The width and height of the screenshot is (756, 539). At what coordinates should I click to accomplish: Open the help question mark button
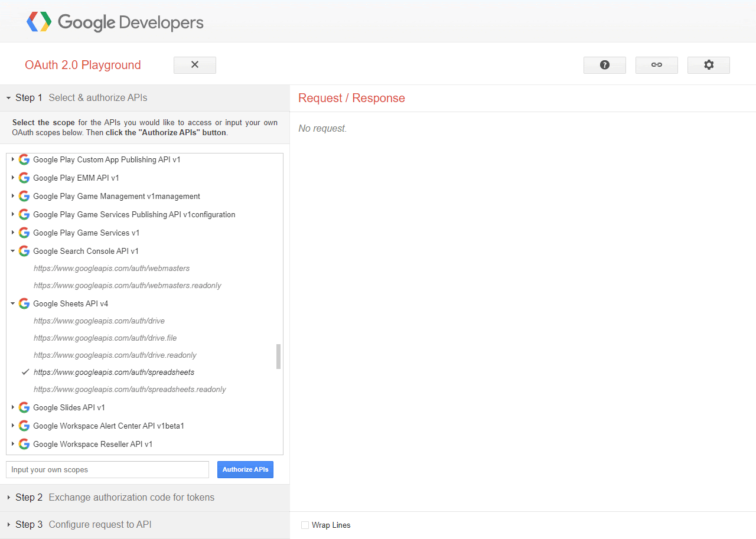tap(605, 65)
